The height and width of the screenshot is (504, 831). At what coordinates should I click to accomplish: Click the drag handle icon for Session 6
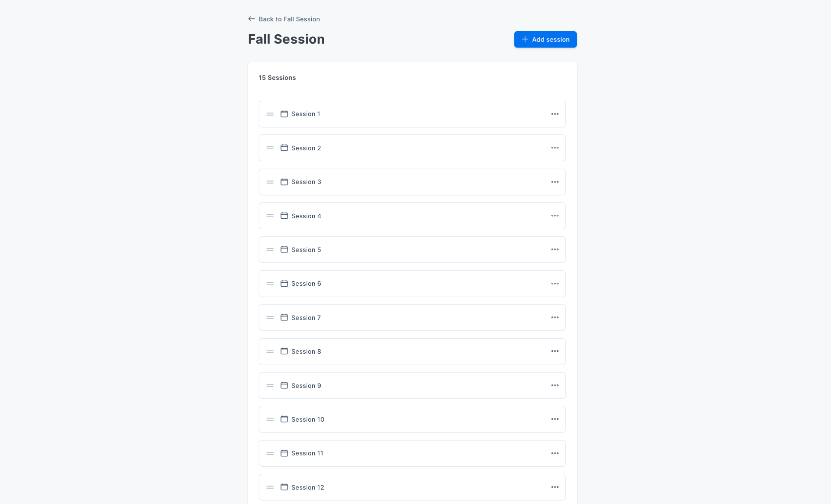click(270, 284)
